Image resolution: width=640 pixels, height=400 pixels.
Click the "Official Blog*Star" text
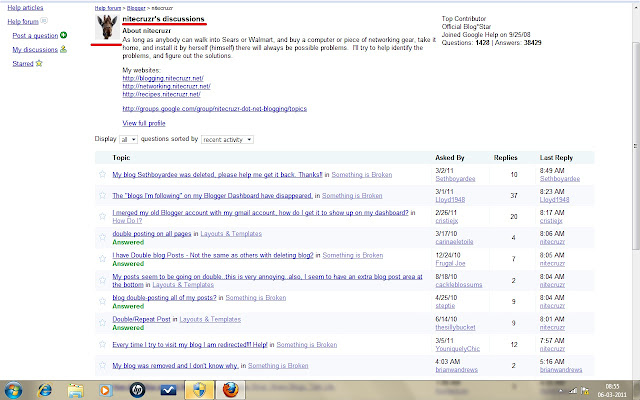[466, 27]
